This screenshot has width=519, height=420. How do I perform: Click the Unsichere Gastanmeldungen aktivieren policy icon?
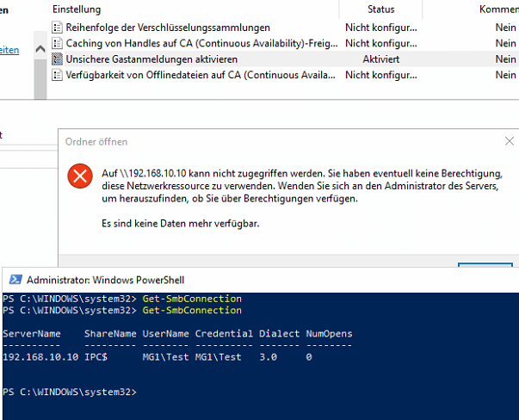pyautogui.click(x=58, y=59)
